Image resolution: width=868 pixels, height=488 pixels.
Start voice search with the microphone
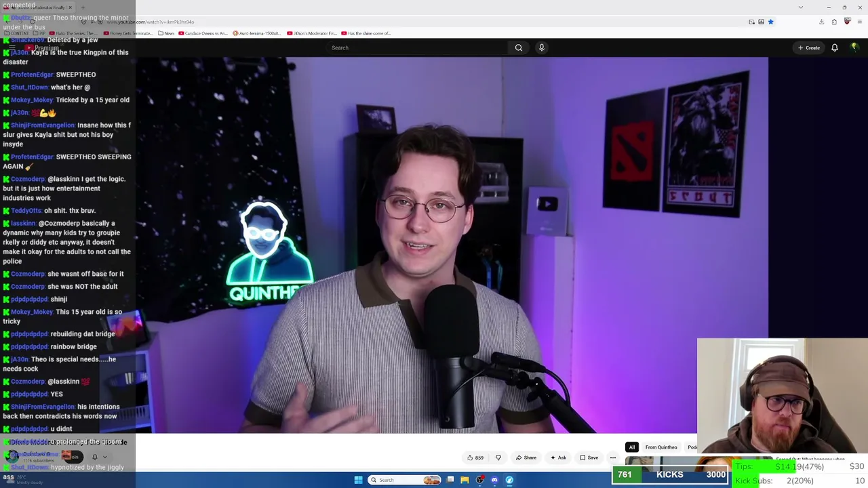[x=541, y=47]
